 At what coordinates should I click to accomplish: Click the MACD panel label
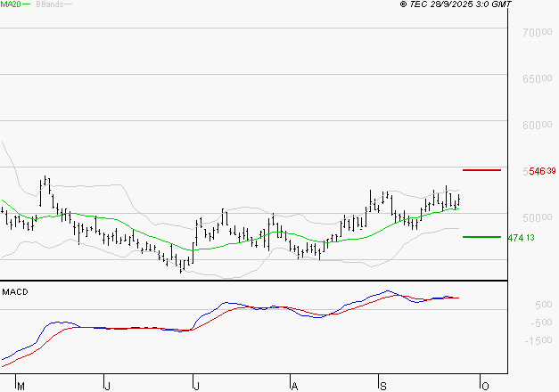pyautogui.click(x=15, y=291)
